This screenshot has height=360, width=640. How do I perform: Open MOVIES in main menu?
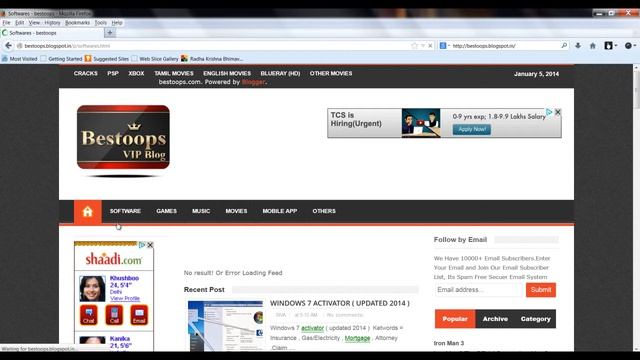pyautogui.click(x=236, y=211)
